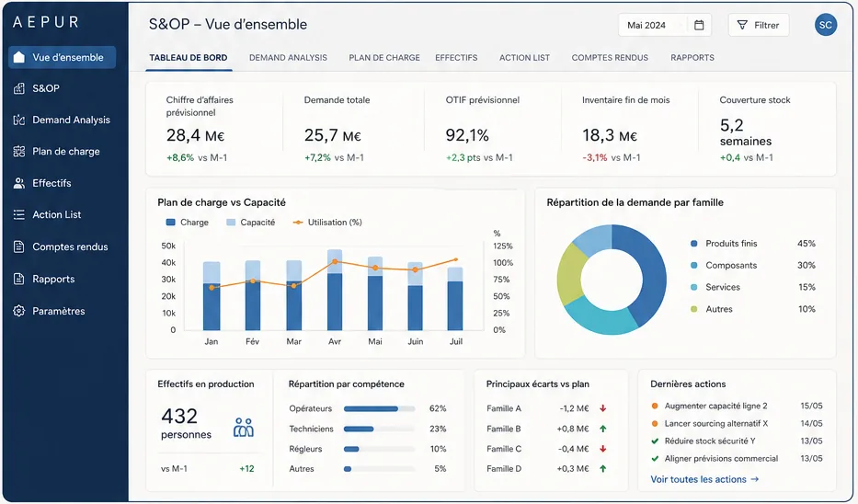Click the 5,2 semaines stock coverage
The image size is (858, 504).
pos(745,132)
